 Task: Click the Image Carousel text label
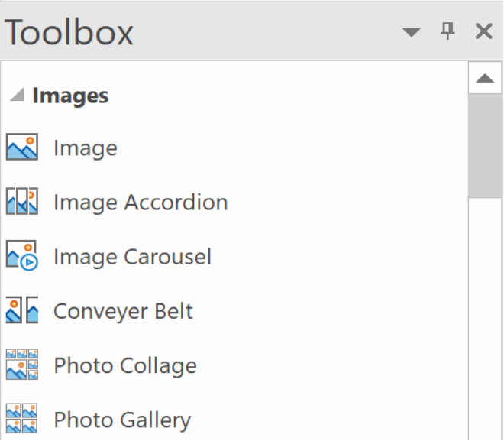click(x=132, y=257)
